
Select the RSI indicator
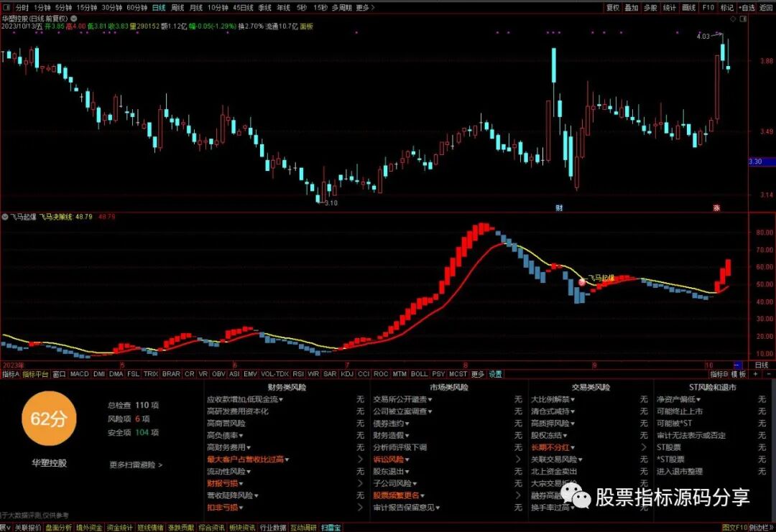click(298, 374)
